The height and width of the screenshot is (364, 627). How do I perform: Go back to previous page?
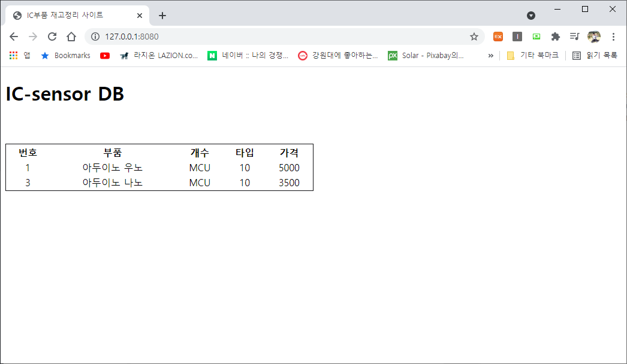pos(14,37)
